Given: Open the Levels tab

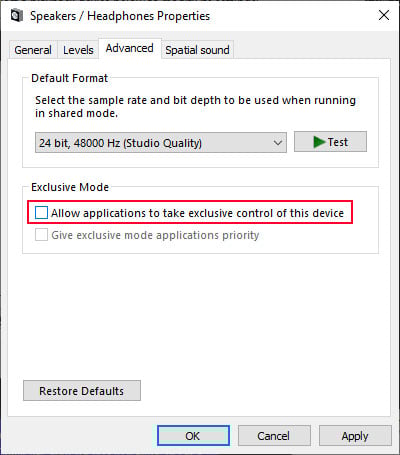Looking at the screenshot, I should tap(78, 50).
